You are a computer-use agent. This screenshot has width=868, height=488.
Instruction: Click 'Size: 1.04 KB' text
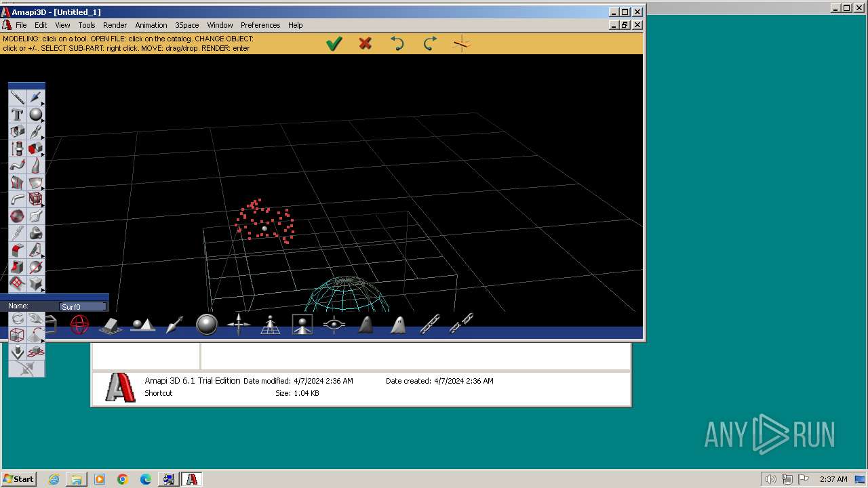(x=297, y=393)
